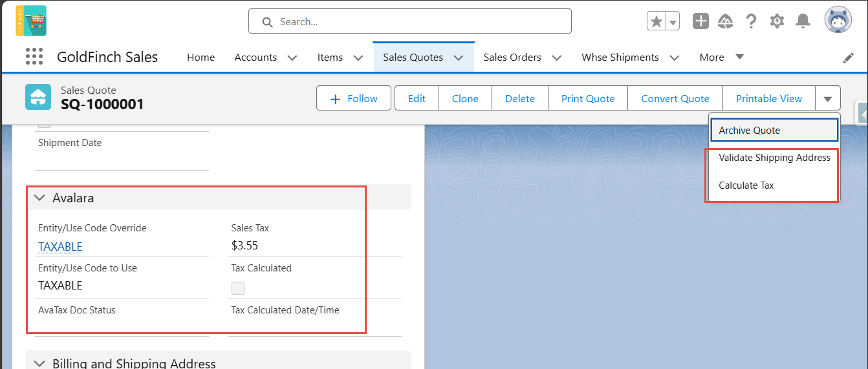Click the AvaTax Doc Status label

tap(77, 310)
